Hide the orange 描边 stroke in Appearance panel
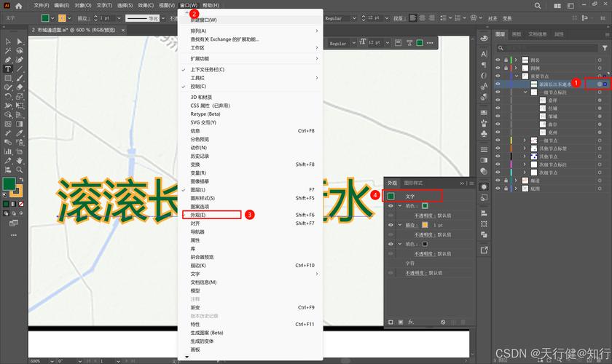 point(391,225)
